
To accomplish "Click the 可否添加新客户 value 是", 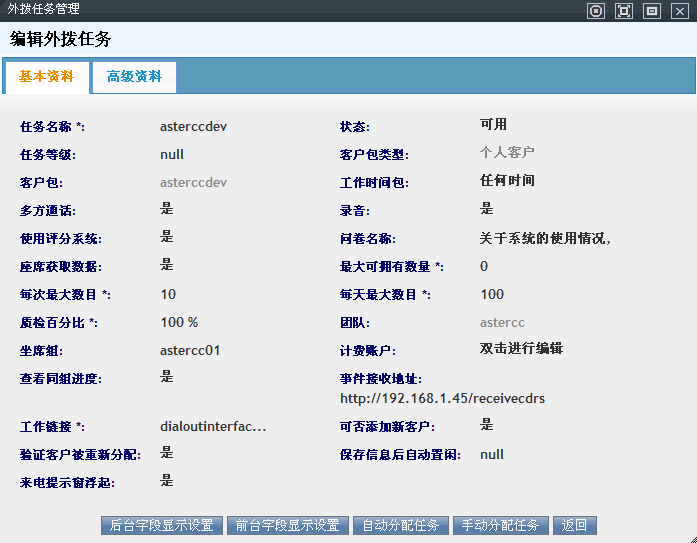I will point(487,425).
